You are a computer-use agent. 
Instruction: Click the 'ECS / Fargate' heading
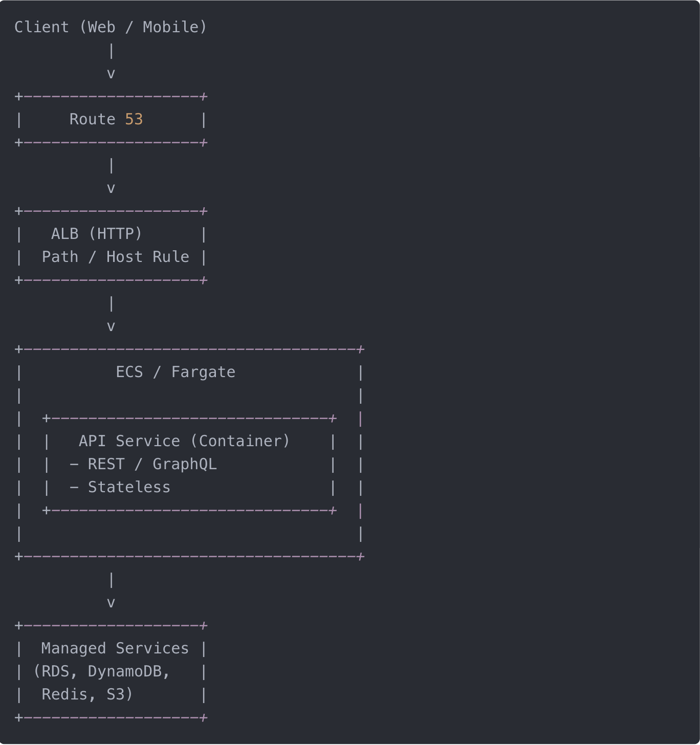(175, 372)
